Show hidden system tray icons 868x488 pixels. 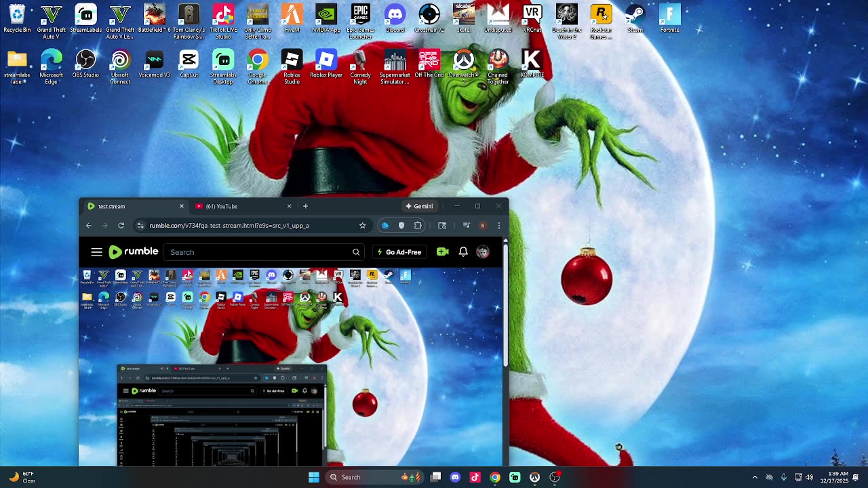coord(755,477)
